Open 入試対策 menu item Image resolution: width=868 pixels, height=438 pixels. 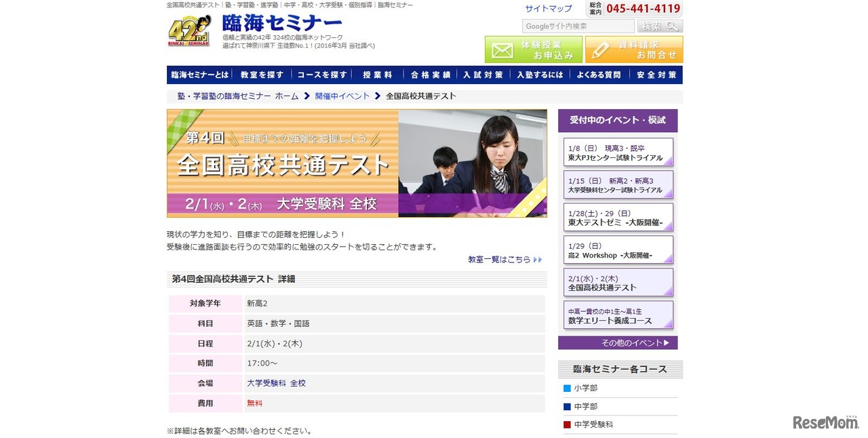[484, 75]
